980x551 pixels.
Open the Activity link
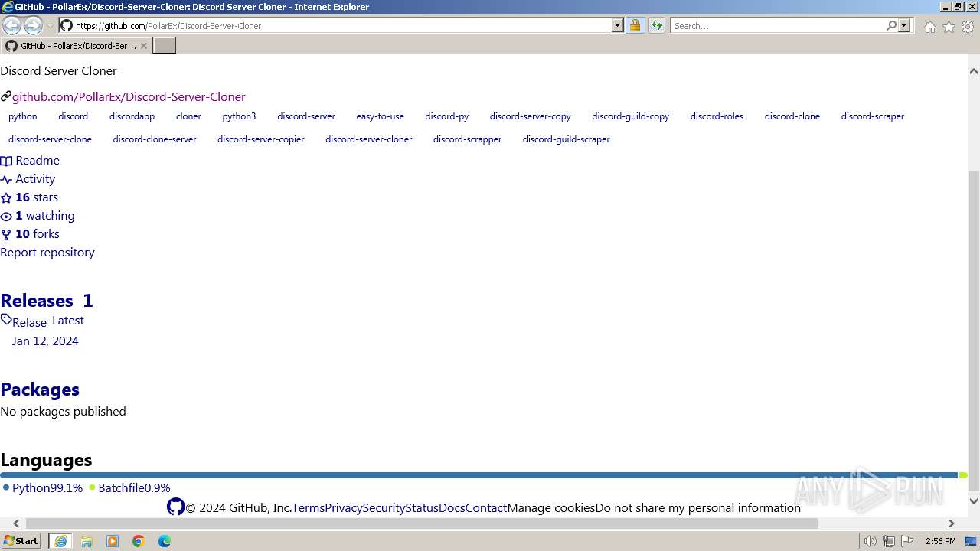28,179
